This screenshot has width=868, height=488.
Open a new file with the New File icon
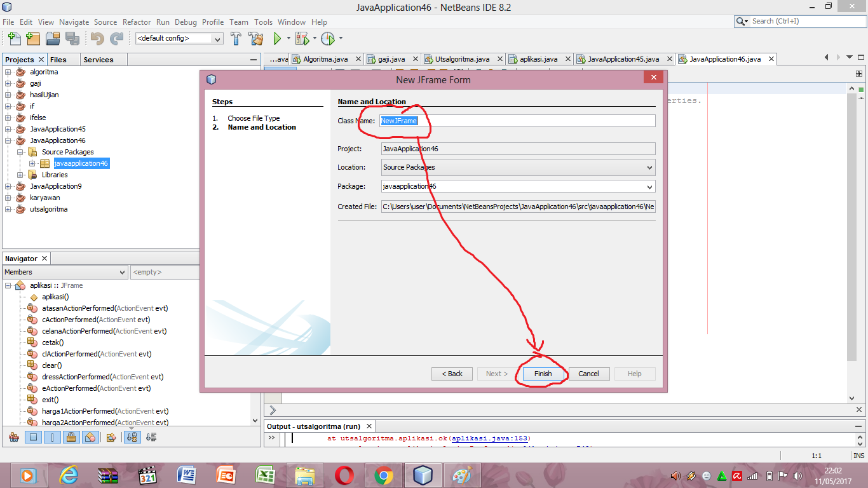14,39
